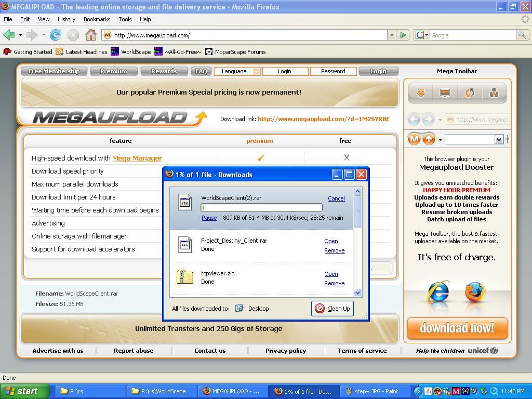Image resolution: width=532 pixels, height=399 pixels.
Task: Click the orange download now! button
Action: 457,328
